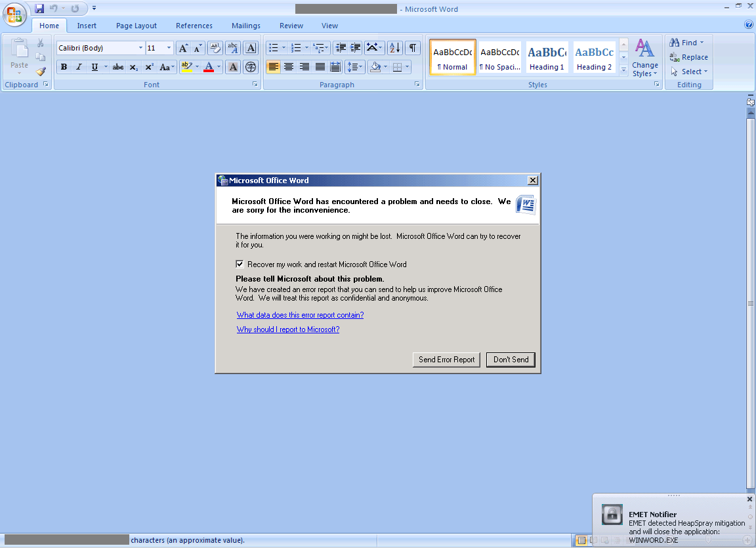Image resolution: width=756 pixels, height=548 pixels.
Task: Expand the Styles gallery More arrow
Action: click(623, 70)
